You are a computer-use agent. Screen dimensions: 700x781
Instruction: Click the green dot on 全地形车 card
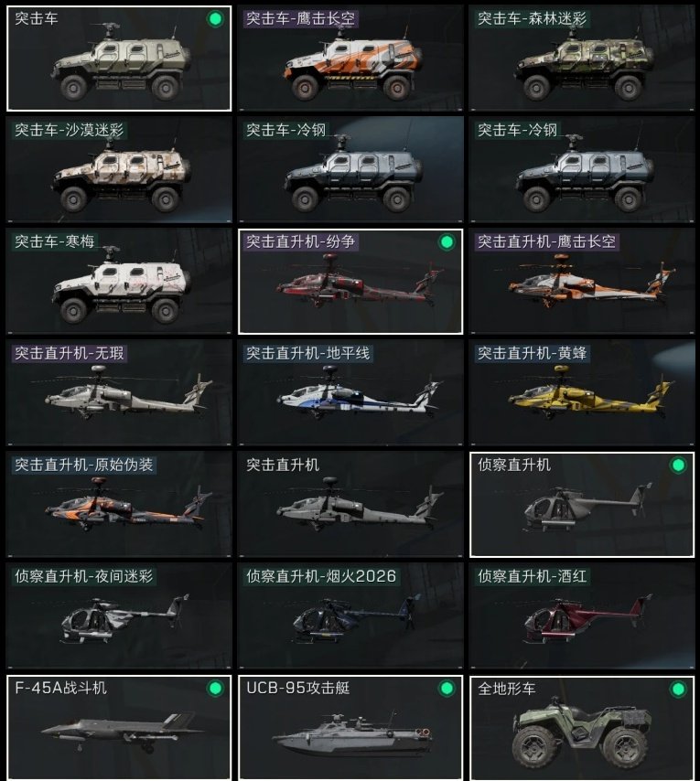678,689
